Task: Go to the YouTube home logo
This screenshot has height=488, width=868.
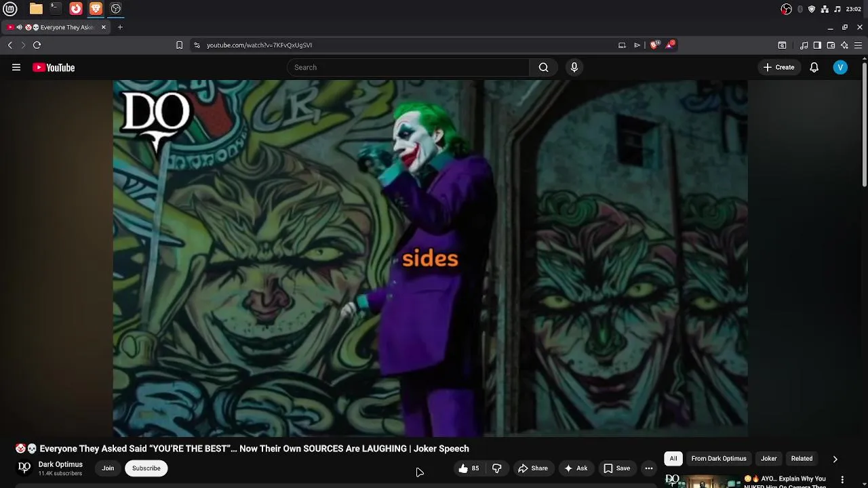Action: [x=54, y=67]
